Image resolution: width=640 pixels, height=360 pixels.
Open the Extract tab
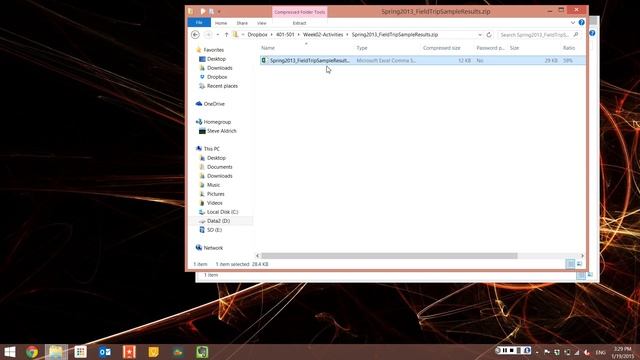pos(299,23)
